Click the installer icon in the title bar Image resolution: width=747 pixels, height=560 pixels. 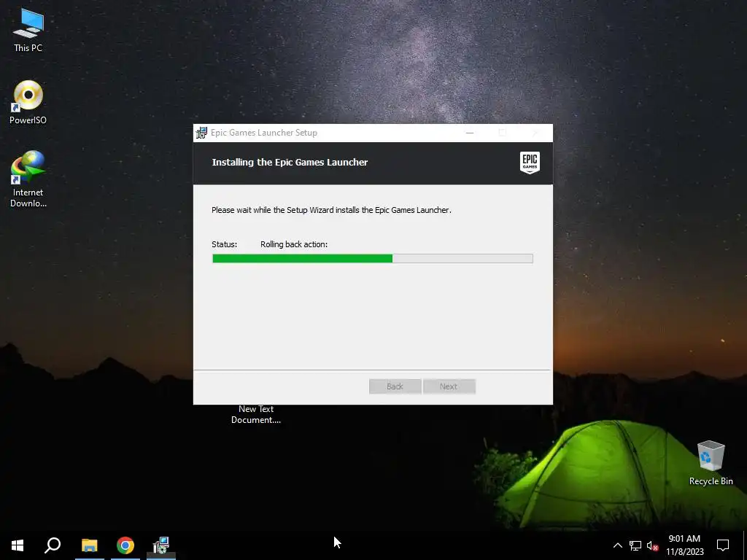click(x=201, y=133)
